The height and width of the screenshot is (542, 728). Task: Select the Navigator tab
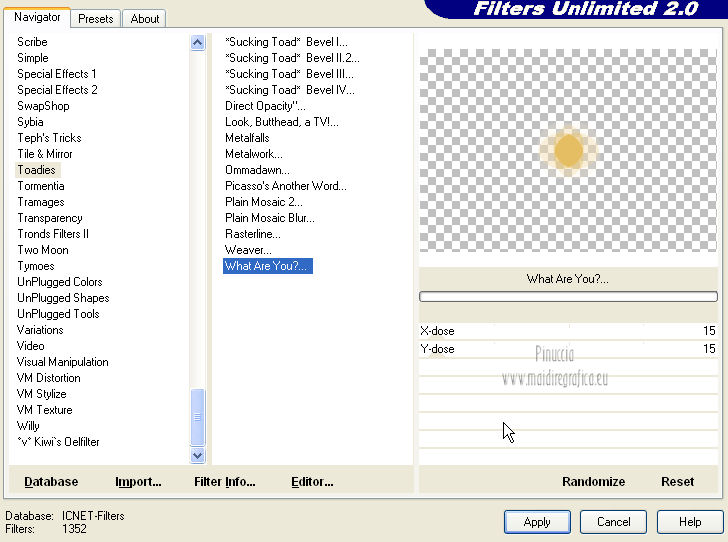tap(37, 17)
